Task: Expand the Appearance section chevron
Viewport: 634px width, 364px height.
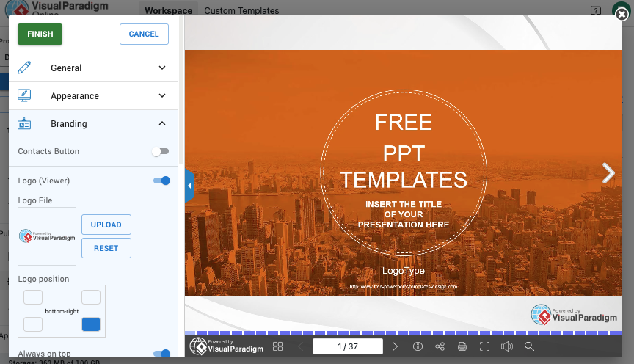Action: pos(162,96)
